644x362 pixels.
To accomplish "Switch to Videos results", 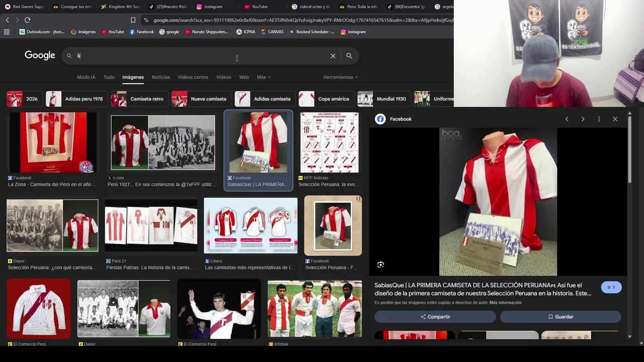I will (223, 77).
